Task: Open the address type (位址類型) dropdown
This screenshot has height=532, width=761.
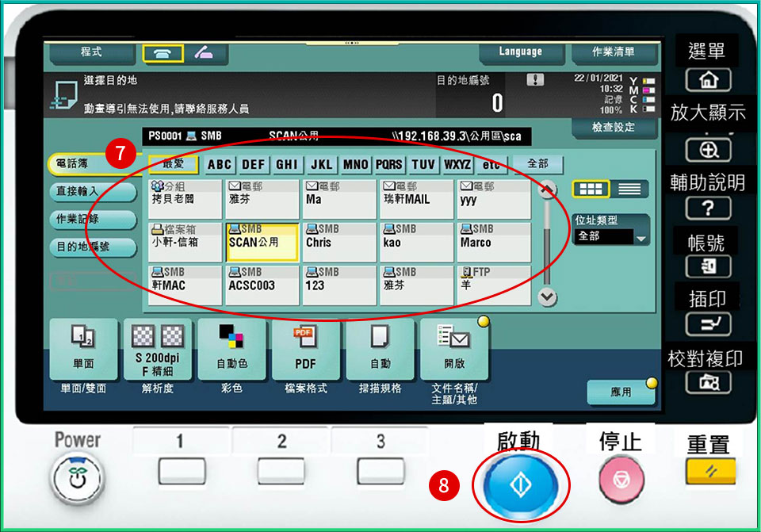Action: pos(611,236)
